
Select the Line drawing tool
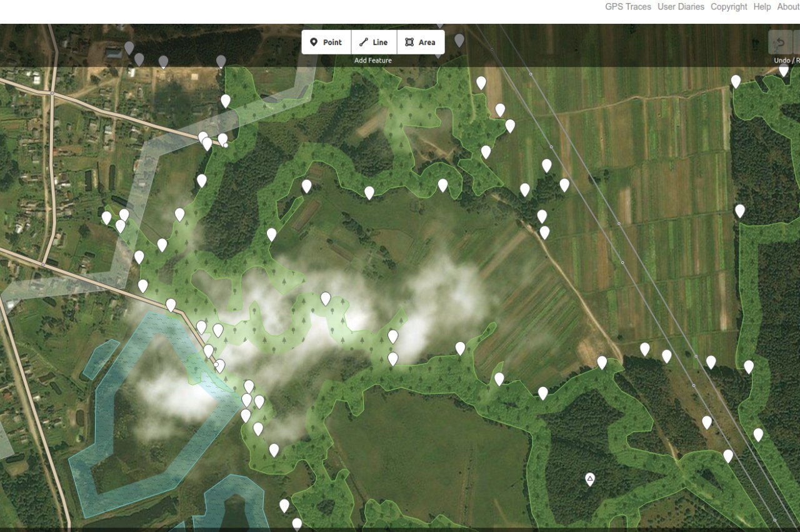pos(374,43)
